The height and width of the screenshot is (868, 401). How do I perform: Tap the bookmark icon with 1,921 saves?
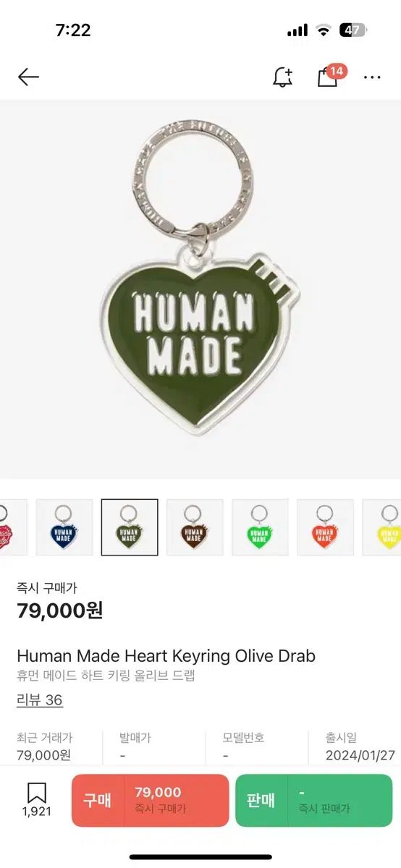(x=36, y=800)
